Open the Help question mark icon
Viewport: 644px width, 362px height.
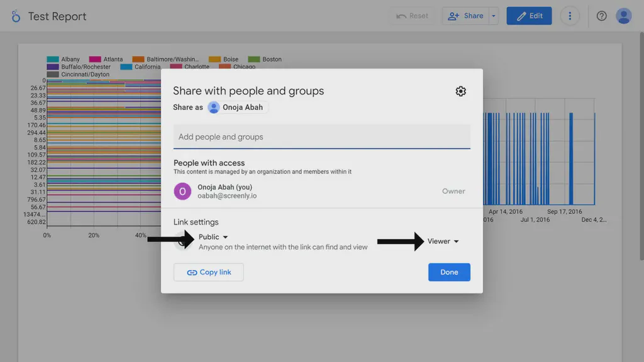point(601,16)
